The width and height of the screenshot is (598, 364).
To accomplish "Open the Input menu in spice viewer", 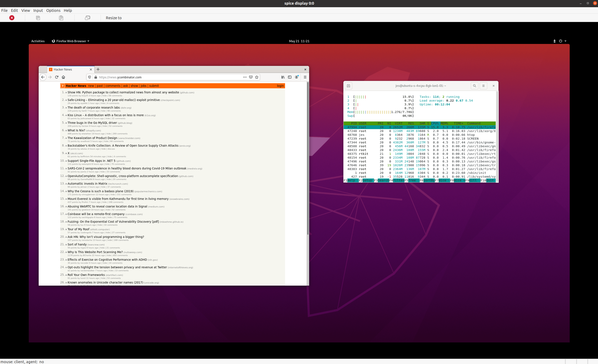I will pos(38,10).
